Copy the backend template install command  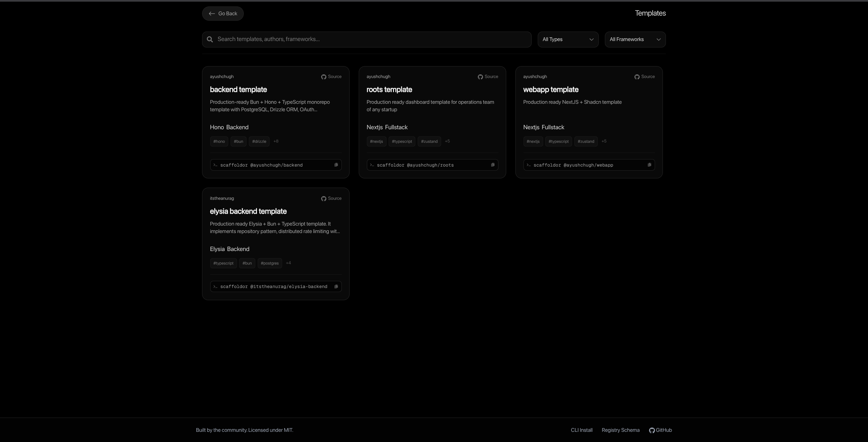coord(336,165)
